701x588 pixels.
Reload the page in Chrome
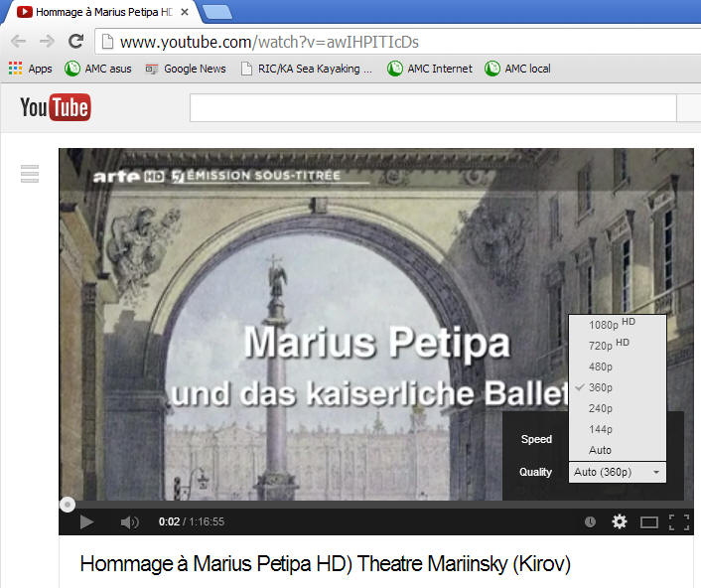[75, 42]
